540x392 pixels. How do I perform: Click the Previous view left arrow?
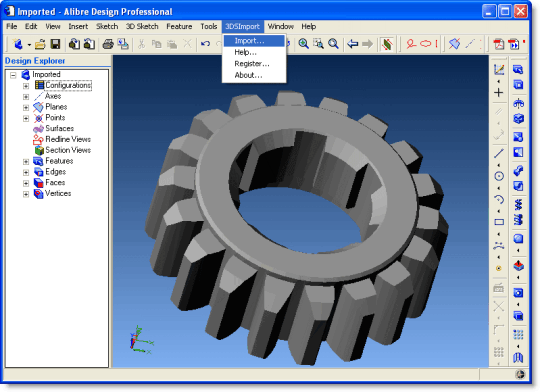[353, 44]
